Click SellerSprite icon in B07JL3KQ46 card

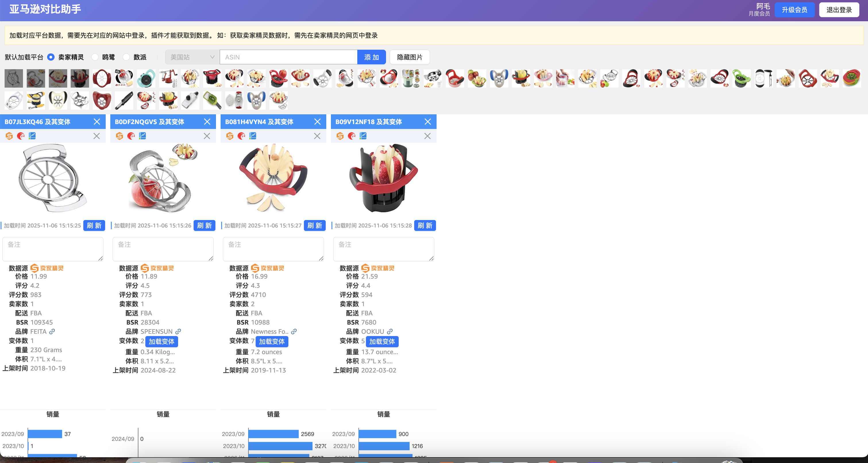(x=9, y=136)
